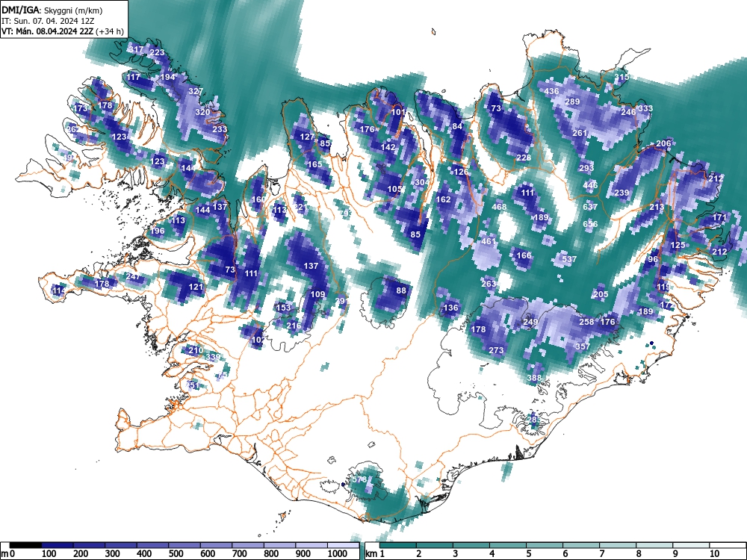The width and height of the screenshot is (747, 560).
Task: Select the 468 visibility label
Action: pos(499,207)
